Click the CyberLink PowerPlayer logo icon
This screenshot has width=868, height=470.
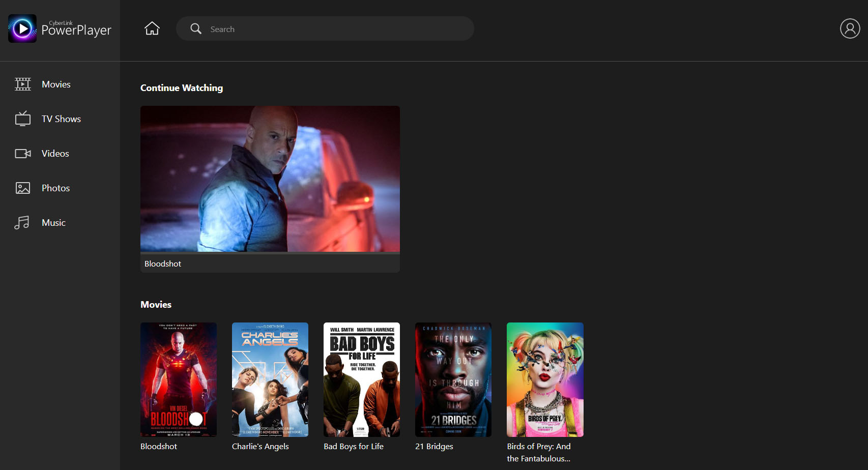pos(22,28)
